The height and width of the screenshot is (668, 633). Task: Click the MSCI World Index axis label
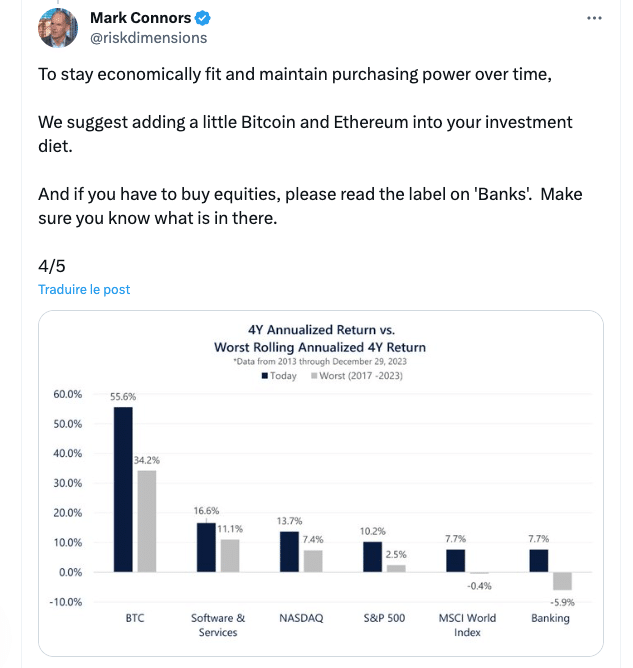(466, 625)
